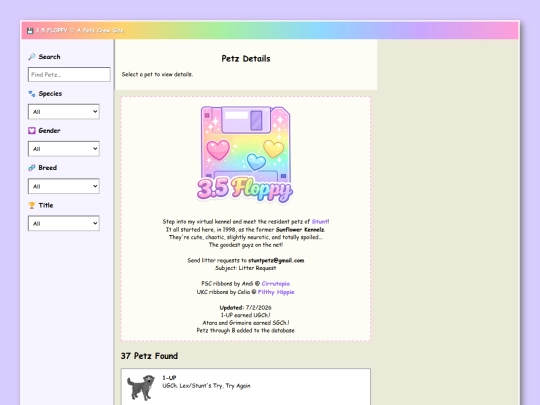The width and height of the screenshot is (540, 405).
Task: Open the Filthy Hippie link
Action: [x=276, y=292]
